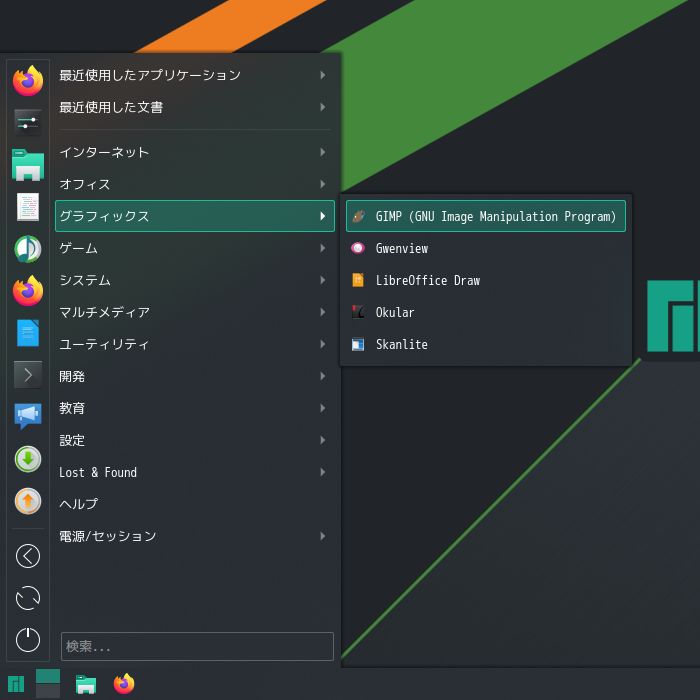Open Gwenview via its pink eye icon
700x700 pixels.
[x=358, y=248]
